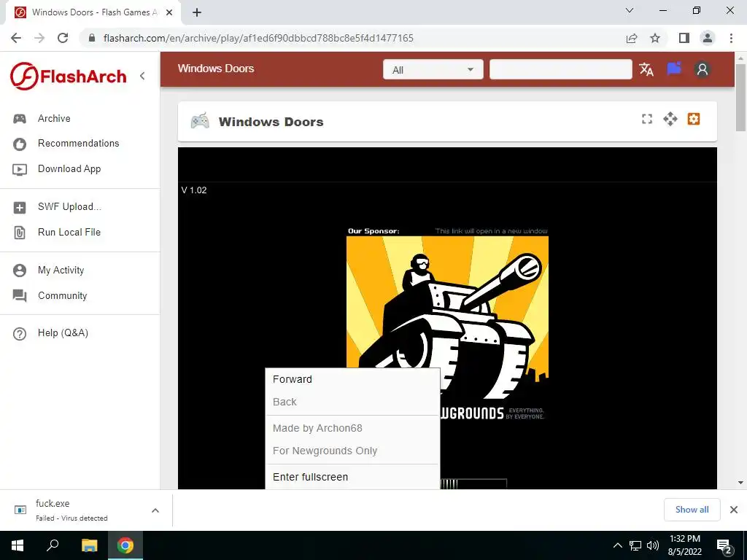Click the Recommendations icon
Image resolution: width=747 pixels, height=560 pixels.
pos(20,144)
